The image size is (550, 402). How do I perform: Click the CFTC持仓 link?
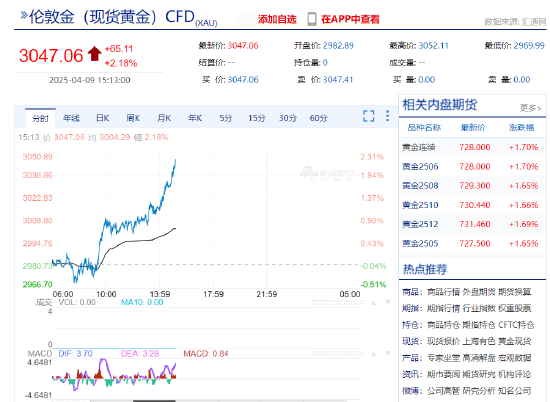(x=516, y=325)
